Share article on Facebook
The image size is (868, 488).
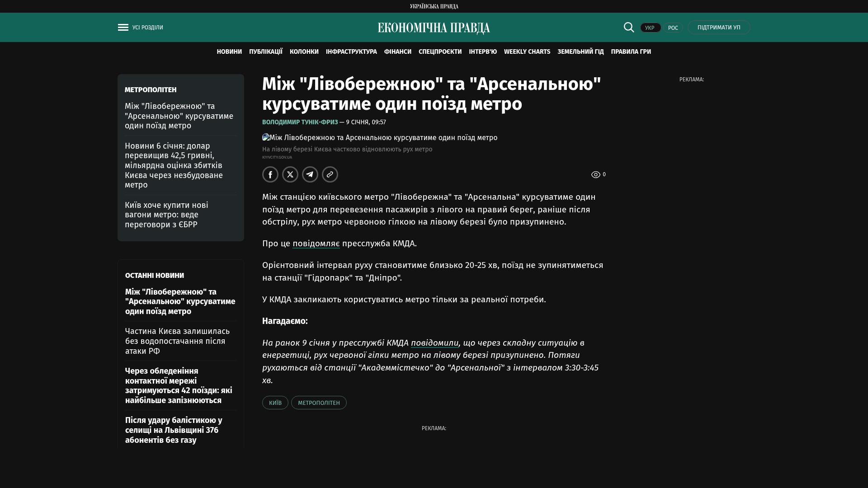pyautogui.click(x=270, y=174)
